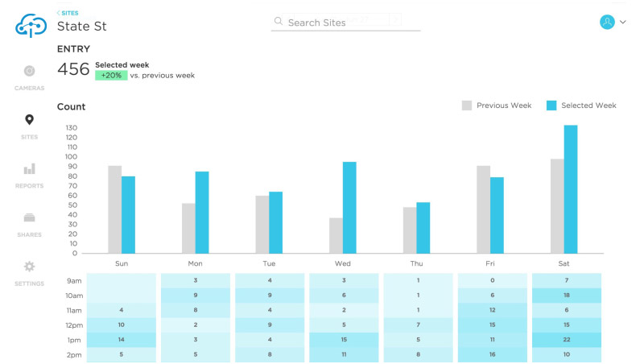644x364 pixels.
Task: Click the cloud logo icon
Action: tap(30, 26)
